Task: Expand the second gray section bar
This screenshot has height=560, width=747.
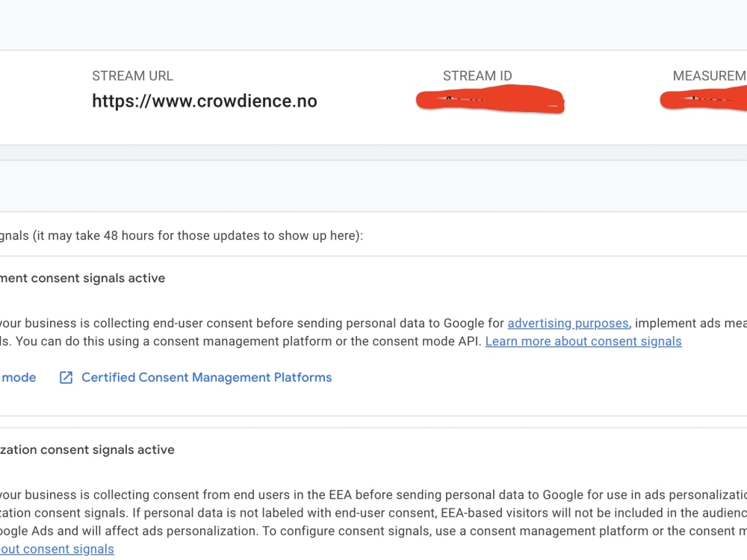Action: point(373,184)
